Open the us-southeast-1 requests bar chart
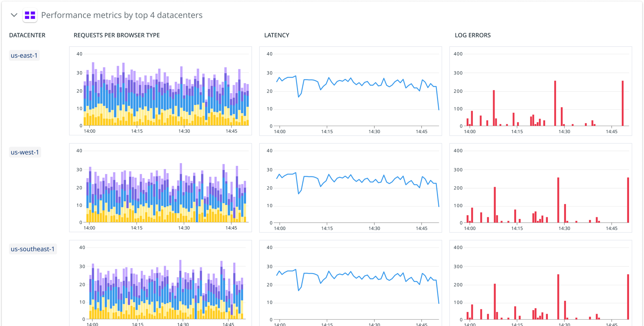 (x=160, y=283)
